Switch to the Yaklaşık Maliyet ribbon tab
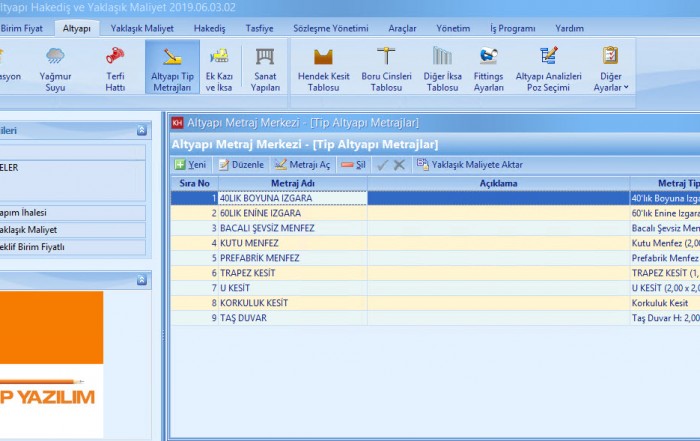 (142, 28)
